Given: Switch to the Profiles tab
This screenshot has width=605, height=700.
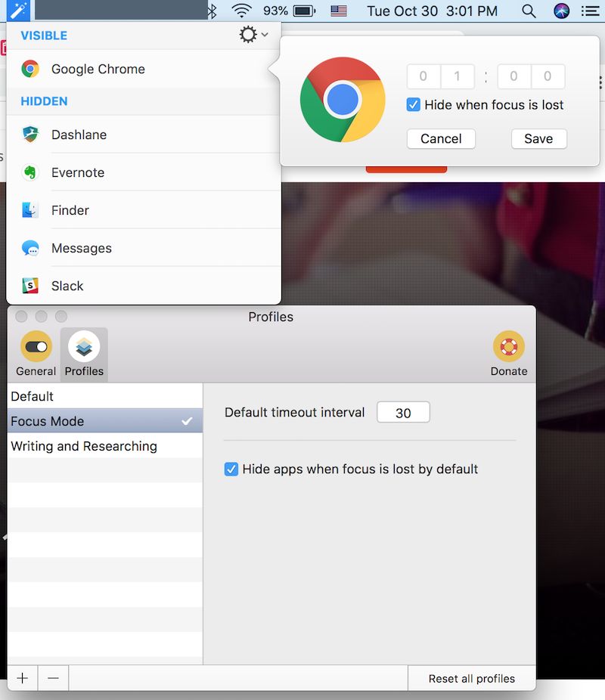Looking at the screenshot, I should [x=84, y=353].
